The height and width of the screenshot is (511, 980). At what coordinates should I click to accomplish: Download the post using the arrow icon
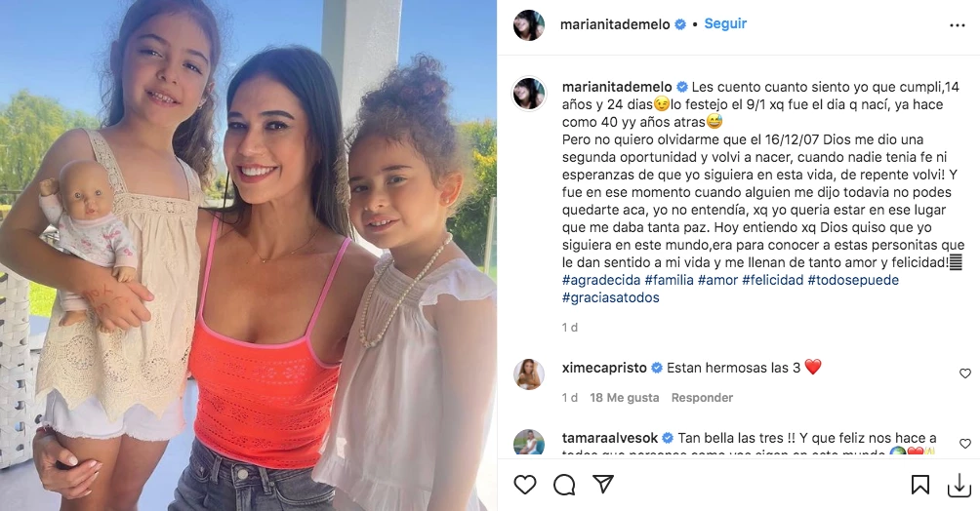coord(959,486)
